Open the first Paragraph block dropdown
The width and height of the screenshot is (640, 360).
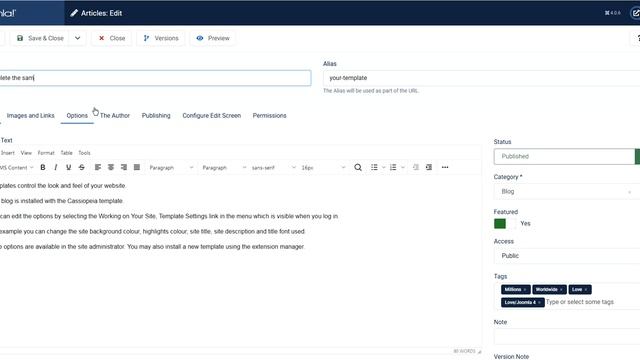click(171, 168)
